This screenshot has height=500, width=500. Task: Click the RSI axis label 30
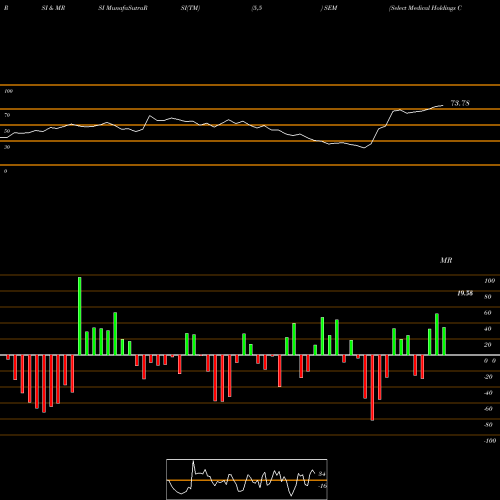click(x=7, y=147)
